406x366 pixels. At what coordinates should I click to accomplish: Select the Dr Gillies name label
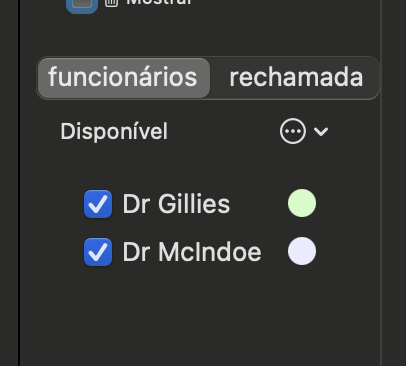[176, 204]
